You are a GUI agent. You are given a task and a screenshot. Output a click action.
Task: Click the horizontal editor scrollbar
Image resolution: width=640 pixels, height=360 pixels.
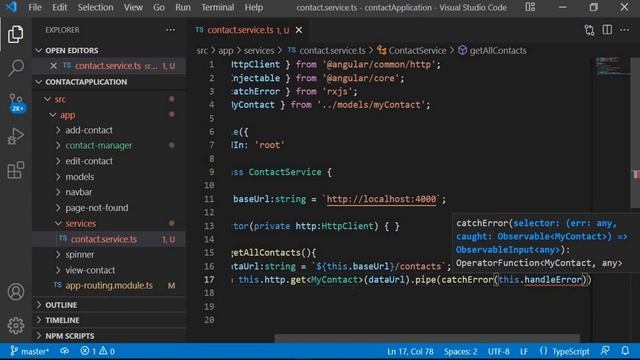[427, 338]
